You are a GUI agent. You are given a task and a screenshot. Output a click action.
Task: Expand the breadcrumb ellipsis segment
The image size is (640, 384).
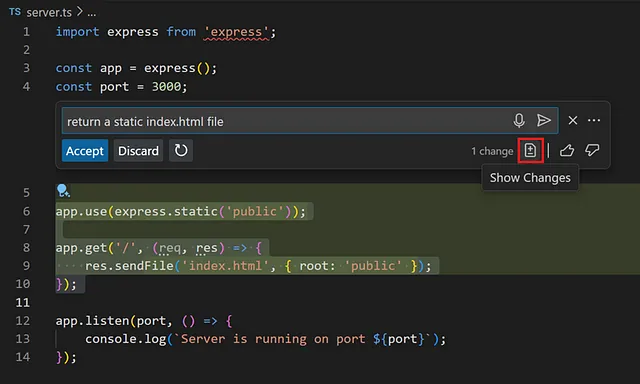tap(92, 13)
